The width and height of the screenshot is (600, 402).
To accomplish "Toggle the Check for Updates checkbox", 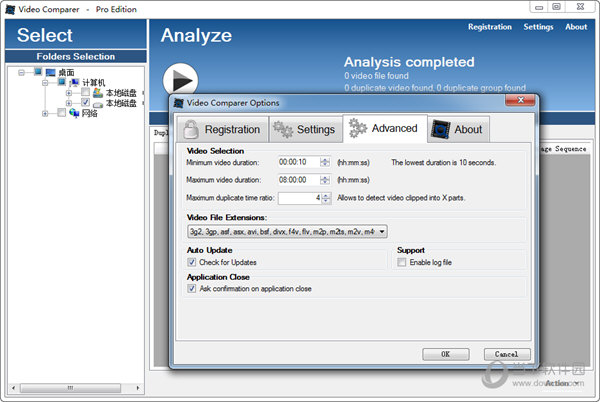I will pyautogui.click(x=191, y=262).
